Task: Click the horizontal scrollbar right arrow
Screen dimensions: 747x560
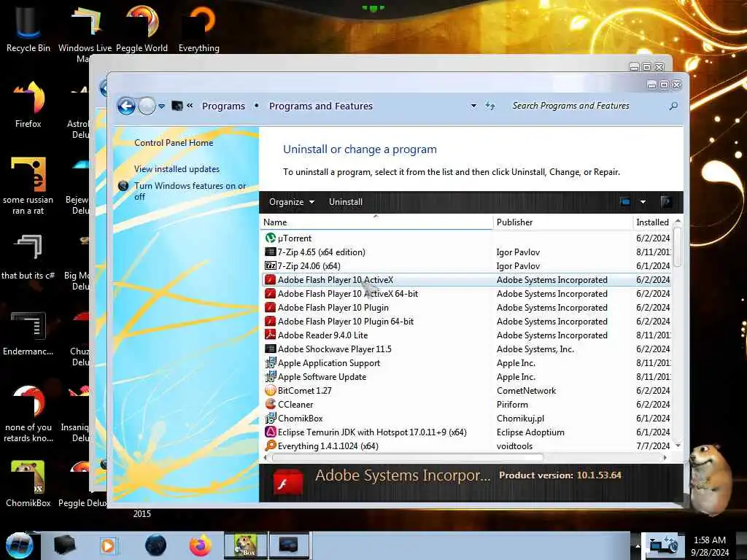Action: point(665,458)
